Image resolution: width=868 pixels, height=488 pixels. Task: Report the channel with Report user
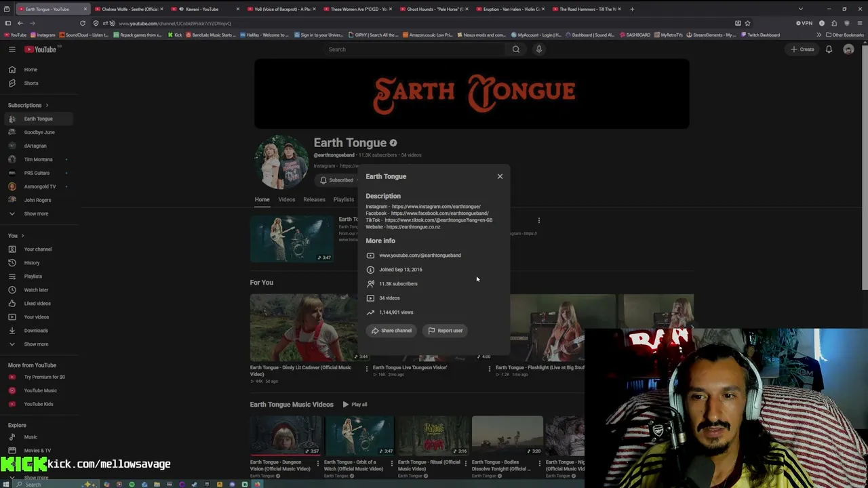[445, 331]
